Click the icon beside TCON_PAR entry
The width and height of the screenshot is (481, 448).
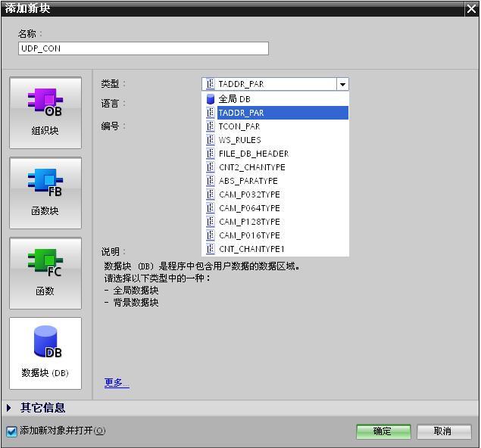tap(211, 126)
